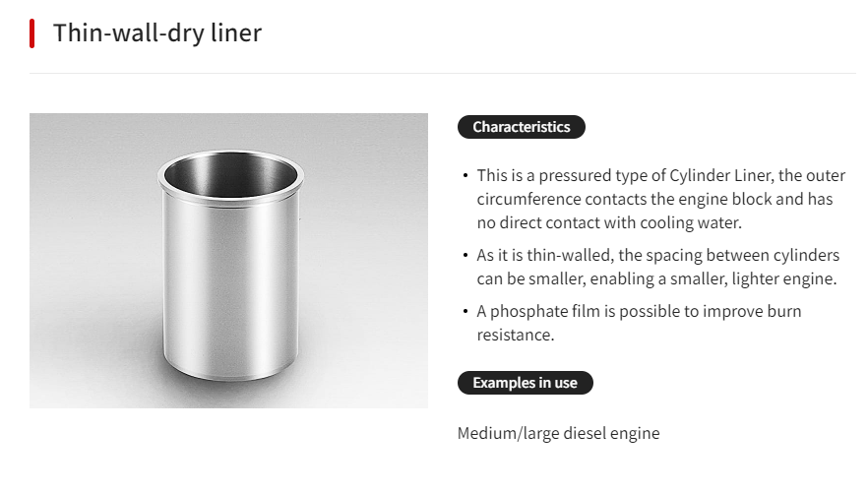The width and height of the screenshot is (868, 492).
Task: Click the Characteristics pill label
Action: [521, 127]
